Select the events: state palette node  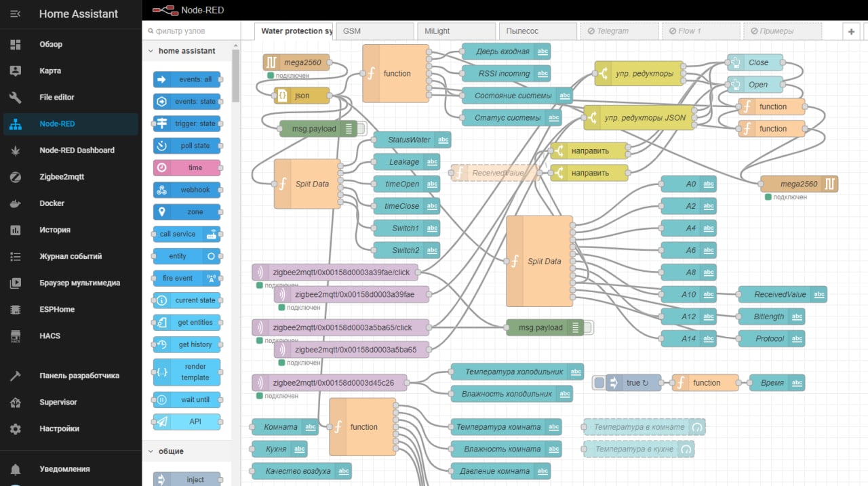tap(186, 102)
